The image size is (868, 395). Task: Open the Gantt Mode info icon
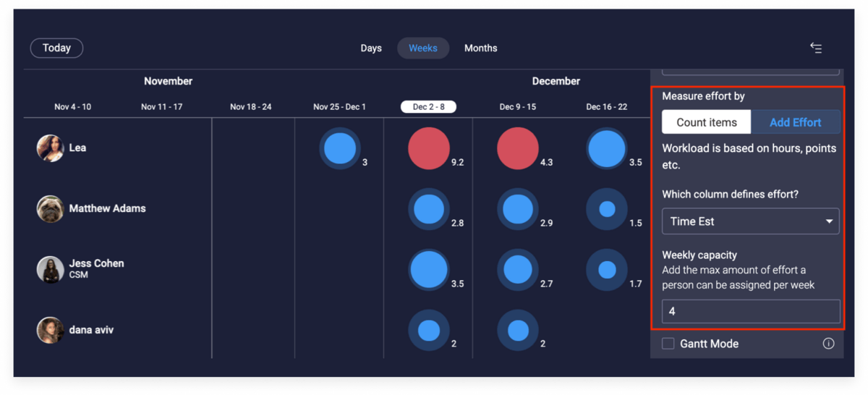(828, 344)
